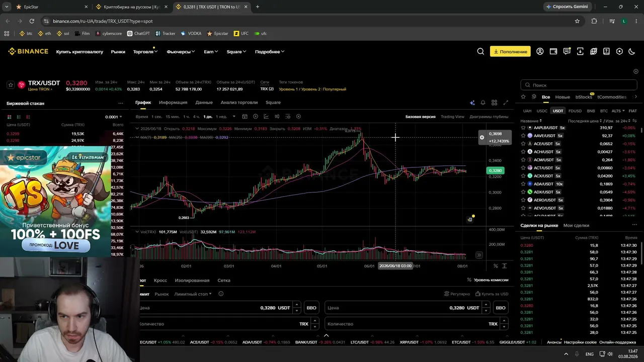Show Диаграммы глубины chart
This screenshot has width=644, height=362.
tap(489, 117)
